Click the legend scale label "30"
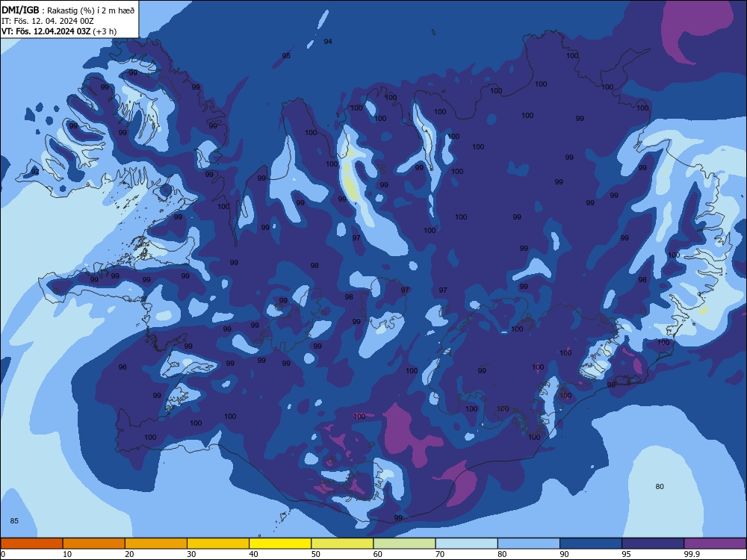This screenshot has height=560, width=747. click(191, 554)
